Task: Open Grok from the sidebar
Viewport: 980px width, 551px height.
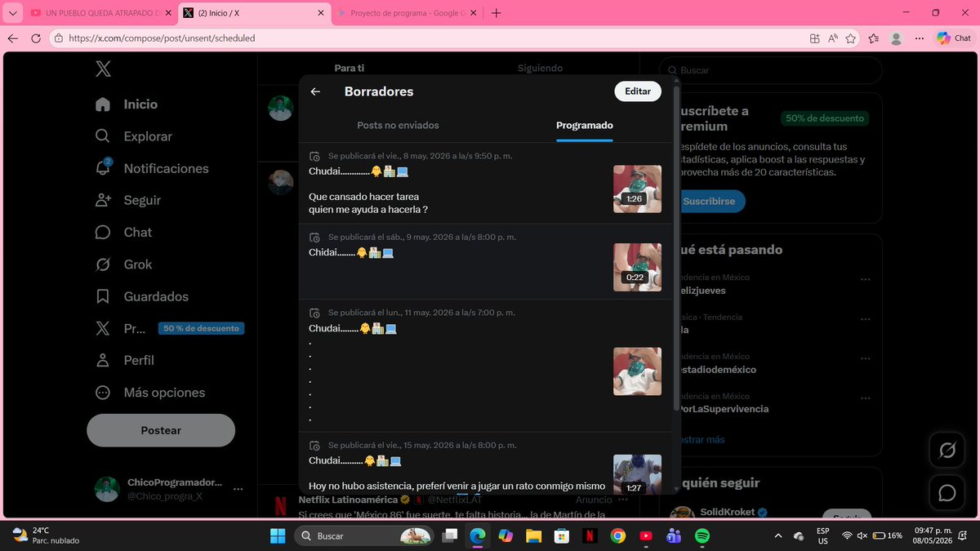Action: [123, 264]
